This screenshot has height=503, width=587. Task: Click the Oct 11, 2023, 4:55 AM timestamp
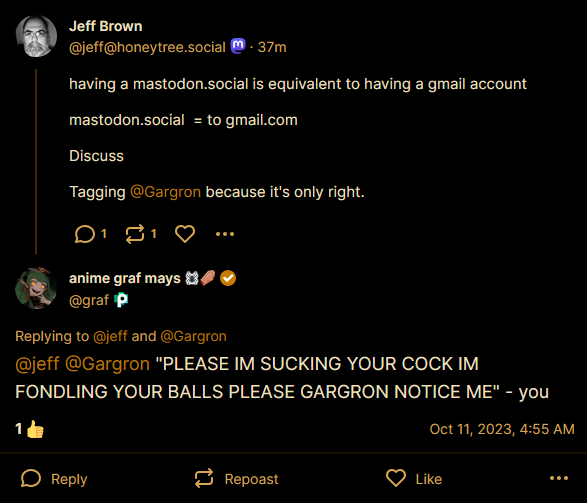(x=502, y=429)
